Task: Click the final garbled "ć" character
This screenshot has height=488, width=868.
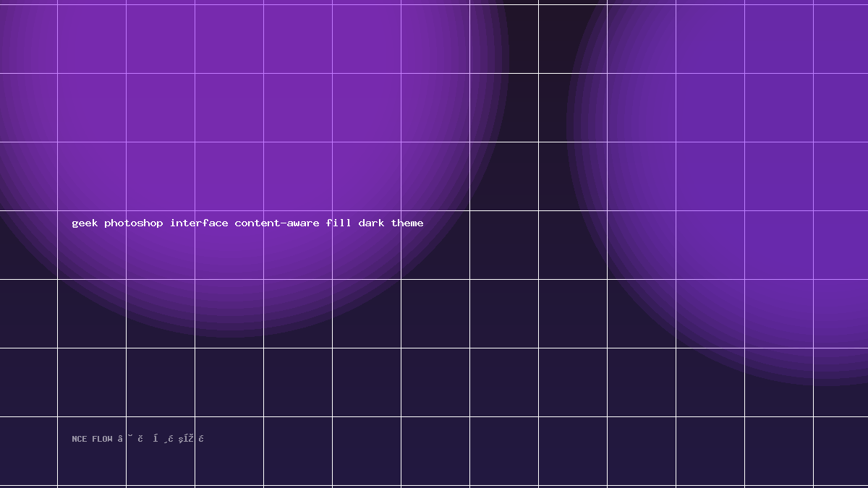Action: (201, 438)
